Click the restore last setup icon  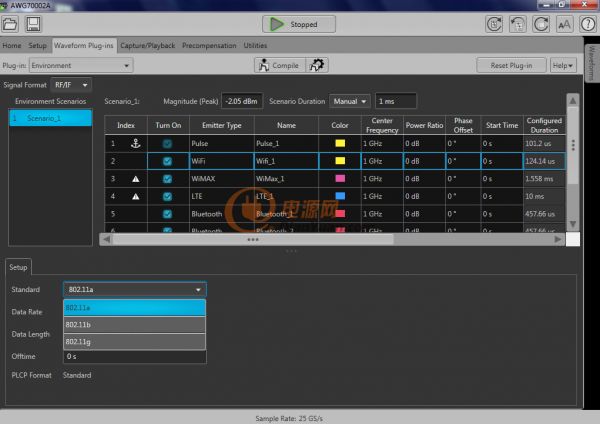[517, 24]
